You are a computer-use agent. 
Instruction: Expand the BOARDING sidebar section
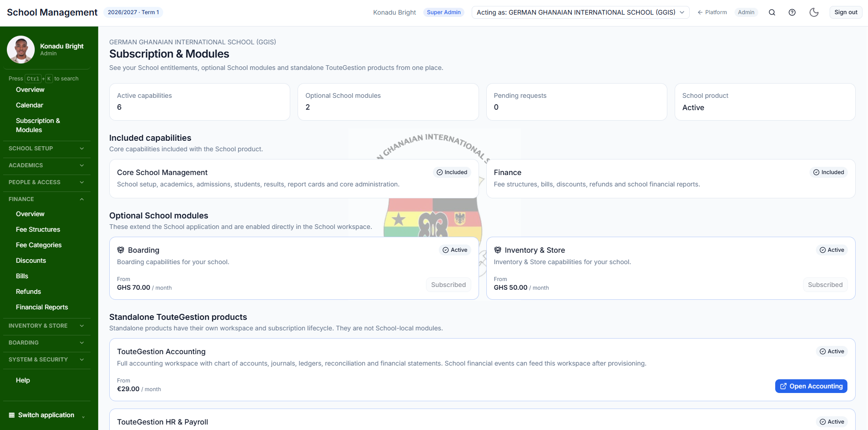(x=47, y=343)
